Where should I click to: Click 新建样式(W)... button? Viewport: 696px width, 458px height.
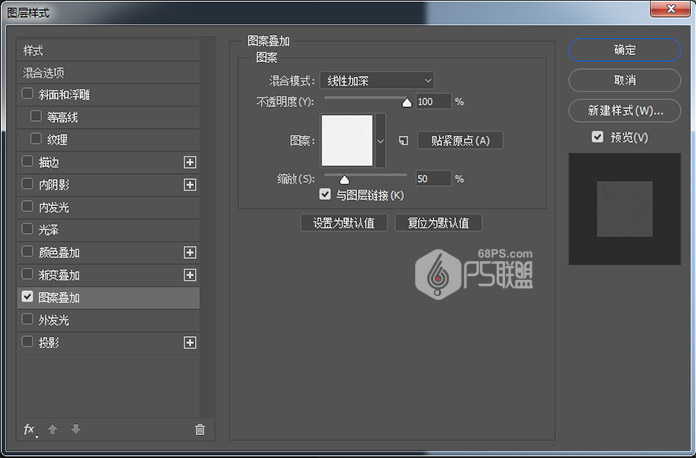tap(625, 111)
